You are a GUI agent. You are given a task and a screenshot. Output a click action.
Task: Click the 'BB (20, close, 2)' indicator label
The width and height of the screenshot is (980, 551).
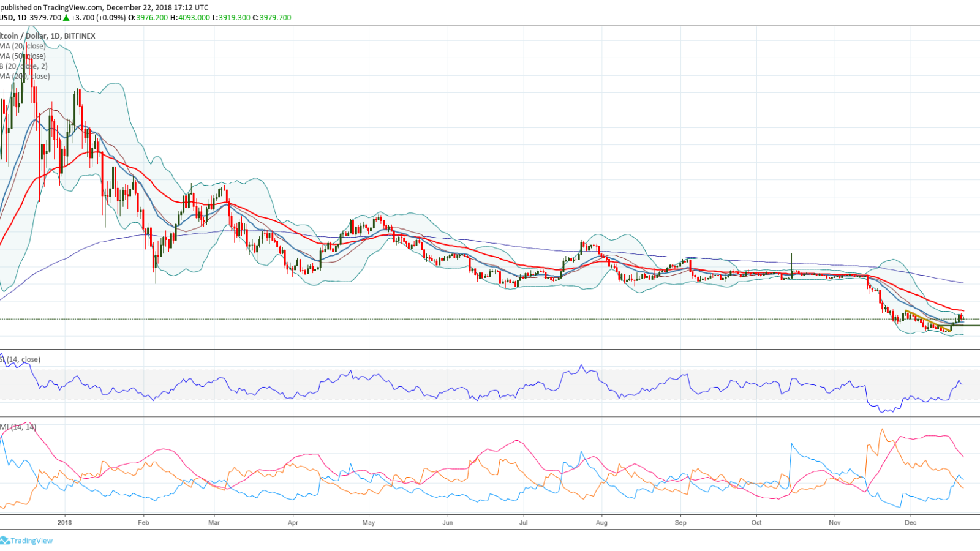click(23, 66)
